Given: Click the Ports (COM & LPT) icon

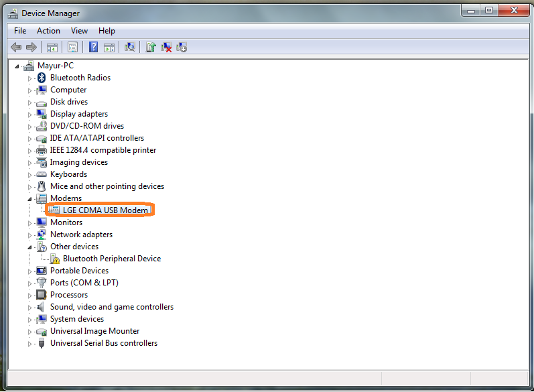Looking at the screenshot, I should pos(42,283).
